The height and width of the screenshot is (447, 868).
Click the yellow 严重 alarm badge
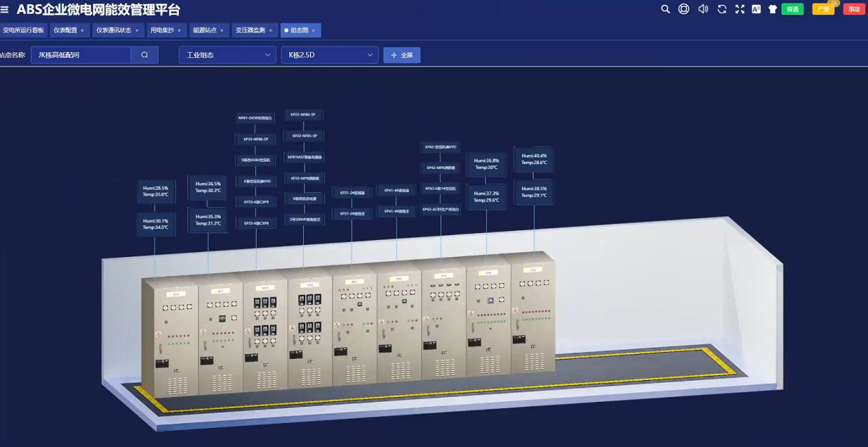tap(823, 9)
